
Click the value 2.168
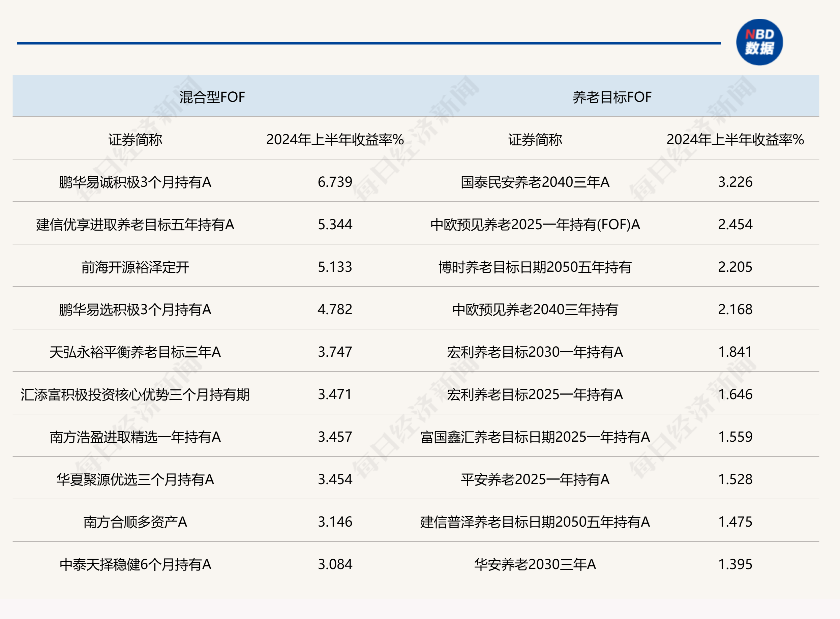pos(735,309)
